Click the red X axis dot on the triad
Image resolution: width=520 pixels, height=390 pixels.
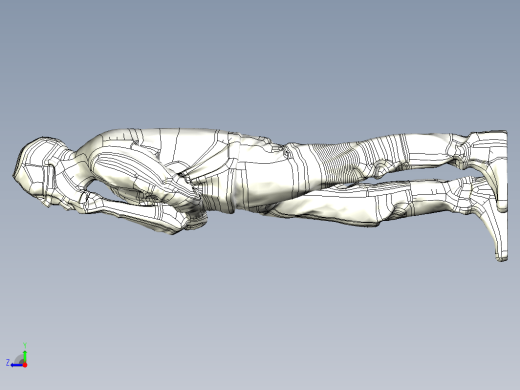tap(25, 365)
